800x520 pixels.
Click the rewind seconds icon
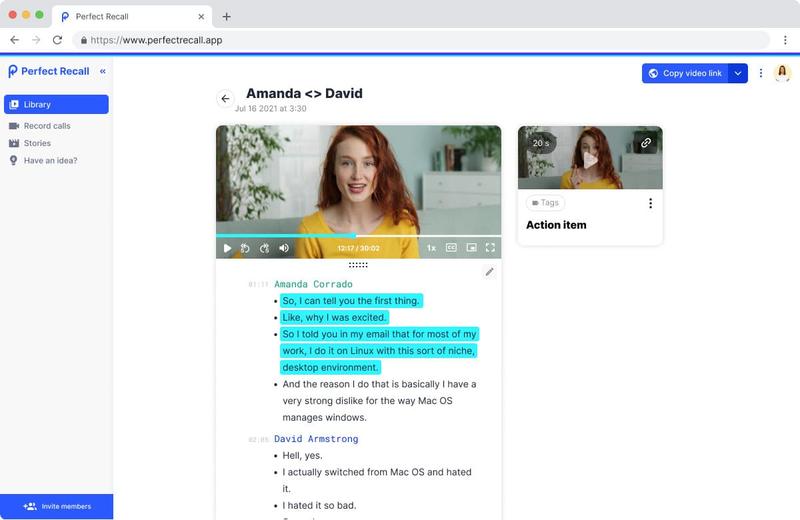[x=245, y=248]
